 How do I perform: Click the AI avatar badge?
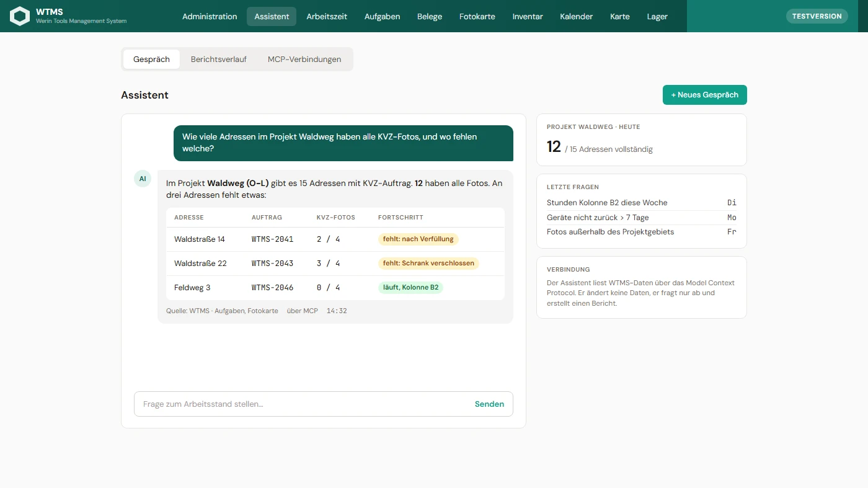143,179
